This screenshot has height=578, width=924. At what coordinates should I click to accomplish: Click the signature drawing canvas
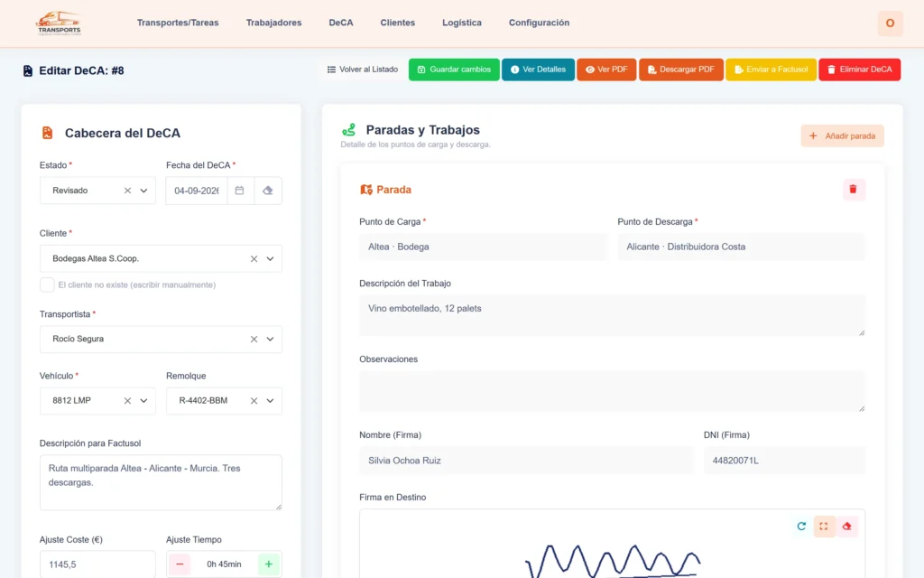pos(613,545)
